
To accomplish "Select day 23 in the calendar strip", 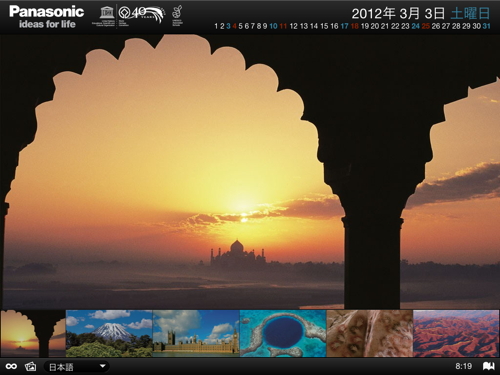I will click(405, 26).
